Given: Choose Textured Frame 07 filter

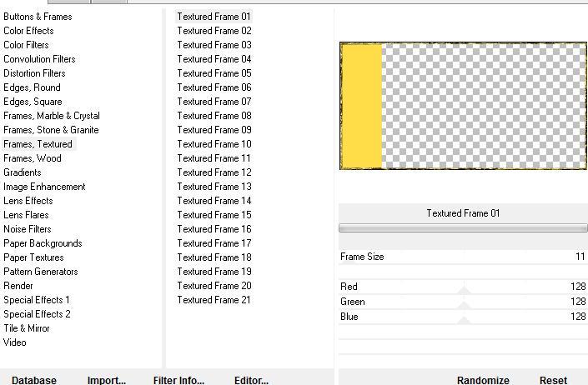Looking at the screenshot, I should (214, 102).
